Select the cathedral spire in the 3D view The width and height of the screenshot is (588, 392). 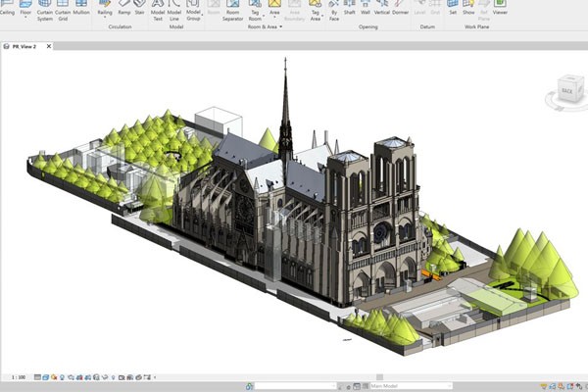pyautogui.click(x=285, y=113)
